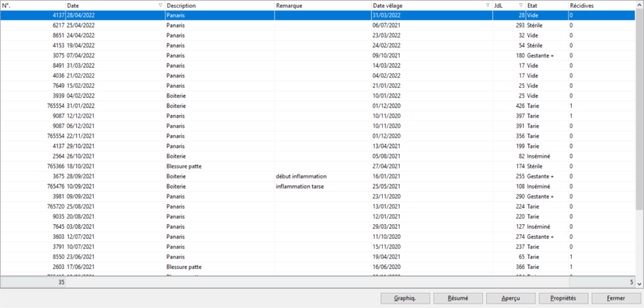Image resolution: width=644 pixels, height=308 pixels.
Task: Click the Remarque column header
Action: click(x=322, y=5)
